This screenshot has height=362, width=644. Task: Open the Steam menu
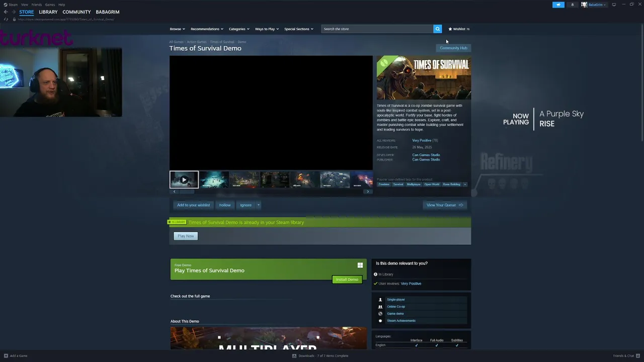pyautogui.click(x=13, y=5)
